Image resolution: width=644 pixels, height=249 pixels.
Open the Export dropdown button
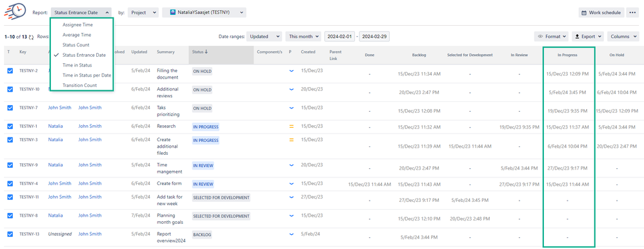coord(588,37)
